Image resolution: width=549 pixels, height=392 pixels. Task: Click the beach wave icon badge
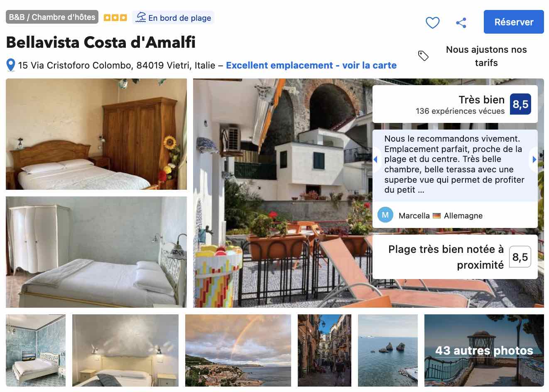click(x=141, y=17)
